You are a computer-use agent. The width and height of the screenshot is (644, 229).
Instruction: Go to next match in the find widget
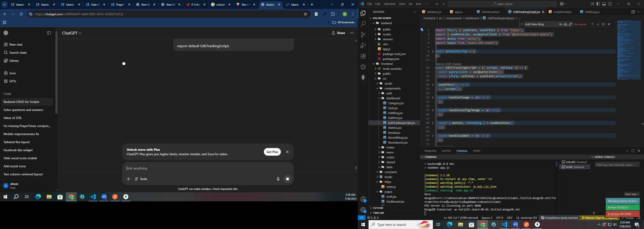[x=598, y=24]
